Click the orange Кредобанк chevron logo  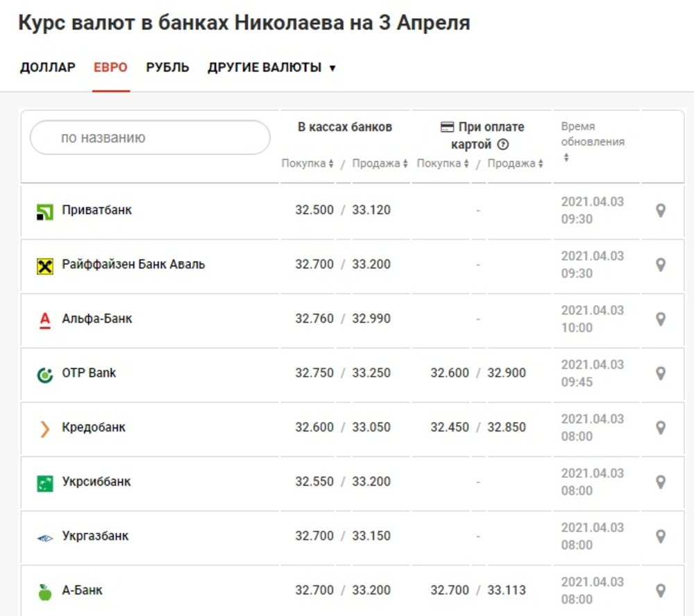(x=44, y=429)
